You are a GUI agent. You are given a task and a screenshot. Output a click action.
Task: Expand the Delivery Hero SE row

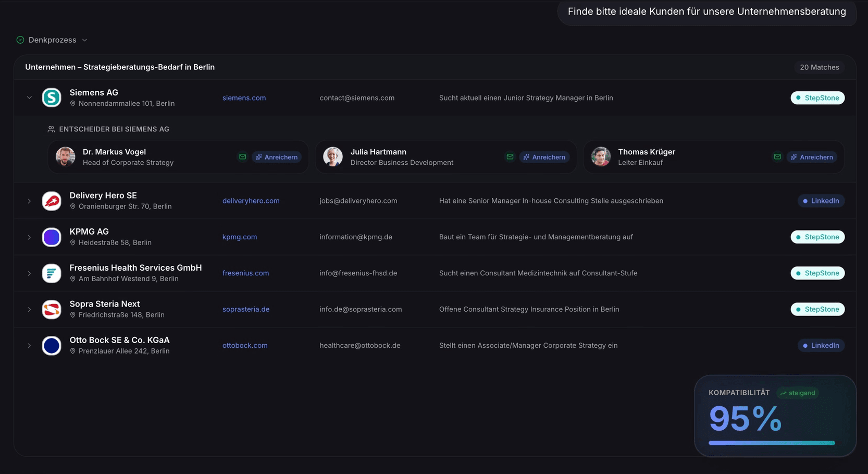29,201
